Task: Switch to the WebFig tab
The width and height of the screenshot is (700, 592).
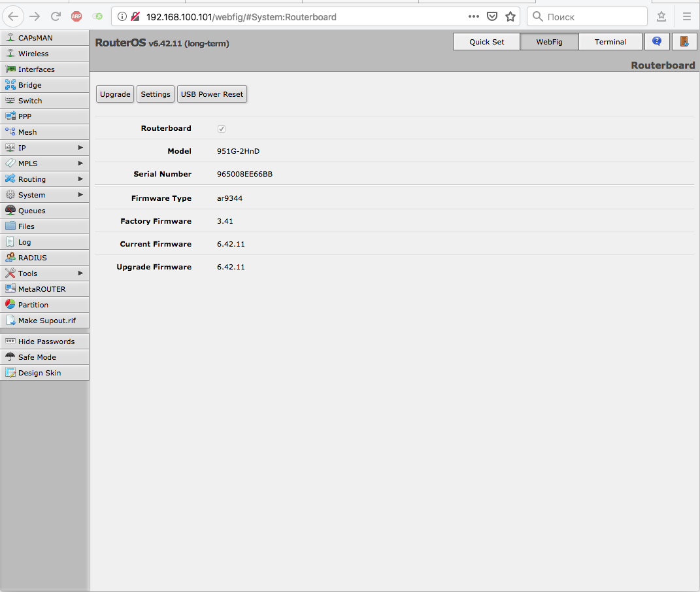Action: click(549, 42)
